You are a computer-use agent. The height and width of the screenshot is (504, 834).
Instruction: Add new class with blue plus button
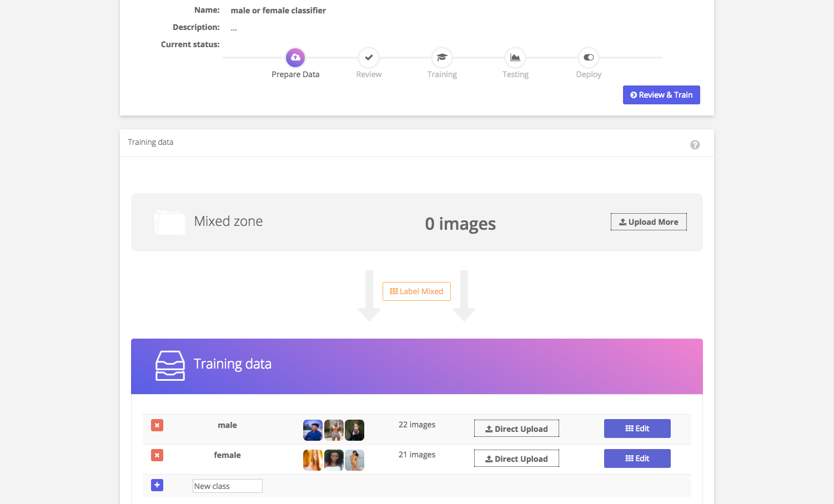click(x=157, y=485)
